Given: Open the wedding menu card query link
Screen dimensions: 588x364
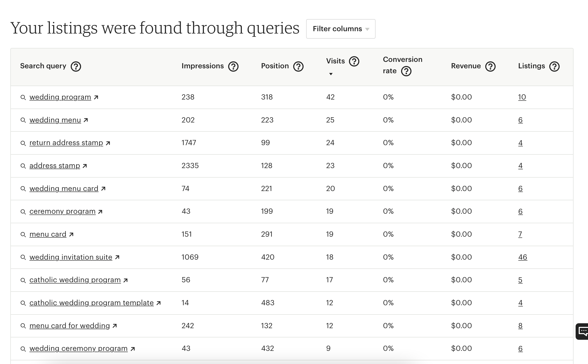Looking at the screenshot, I should [x=64, y=189].
